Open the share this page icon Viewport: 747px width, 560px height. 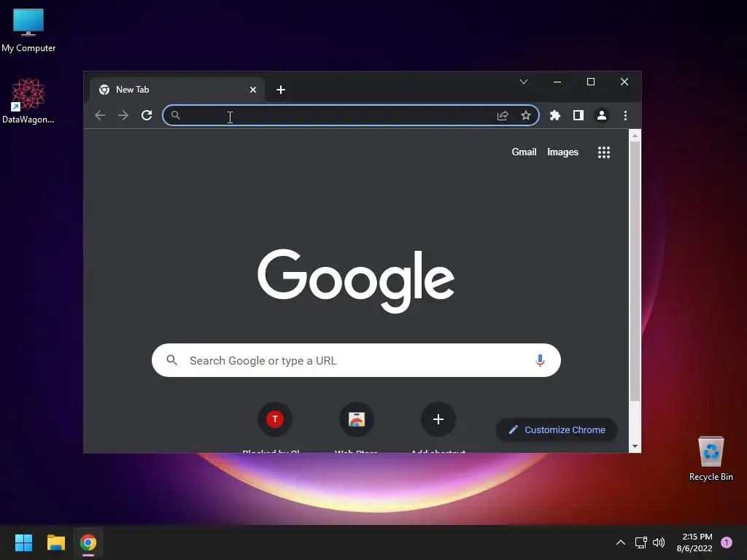point(503,115)
